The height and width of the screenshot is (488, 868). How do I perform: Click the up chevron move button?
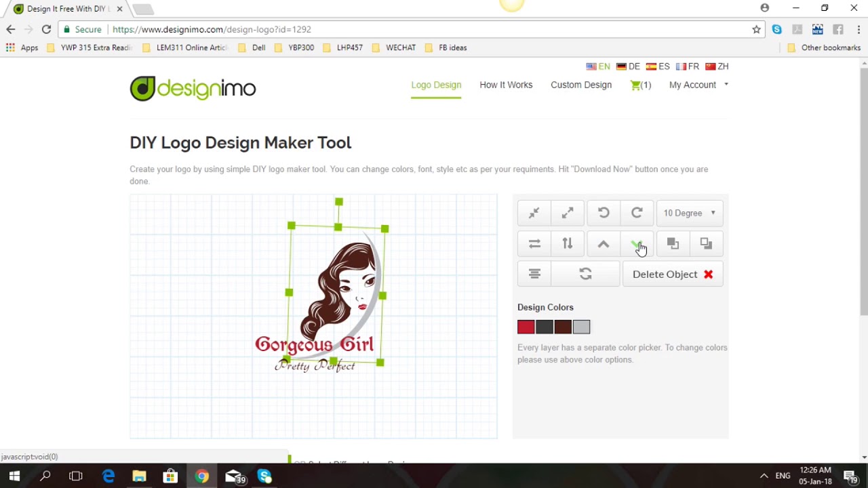pyautogui.click(x=604, y=243)
